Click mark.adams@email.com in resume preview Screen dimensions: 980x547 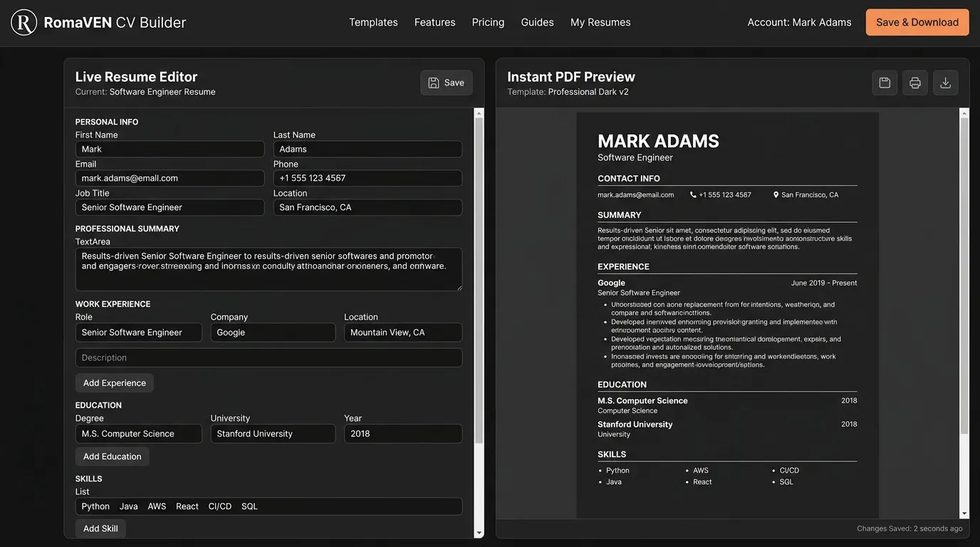tap(635, 194)
